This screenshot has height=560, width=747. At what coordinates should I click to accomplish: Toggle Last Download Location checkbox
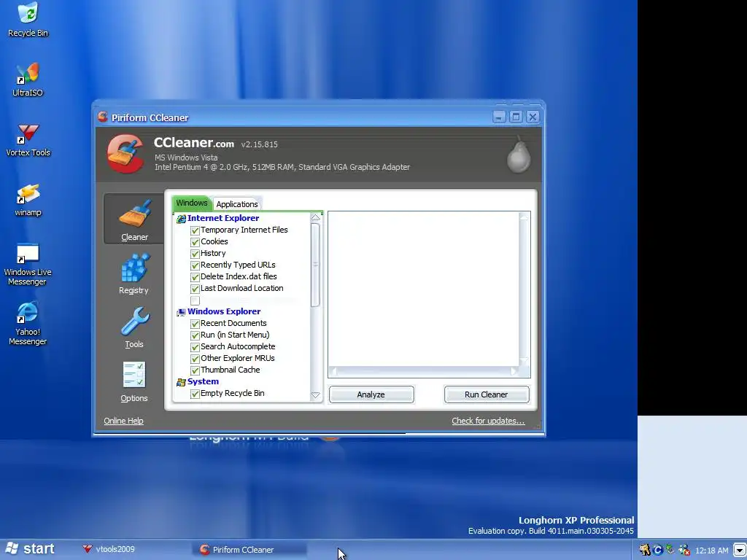tap(195, 289)
